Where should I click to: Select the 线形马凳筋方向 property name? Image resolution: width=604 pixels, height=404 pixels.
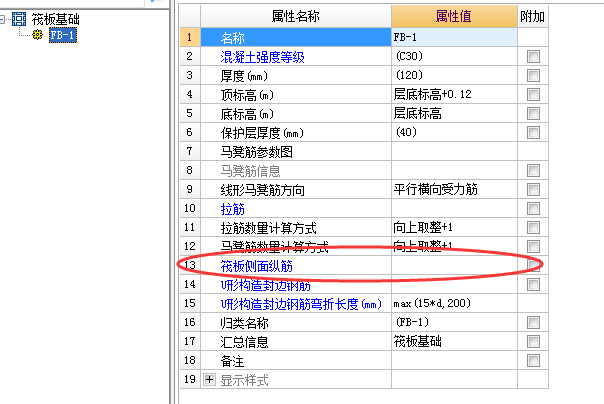[262, 190]
